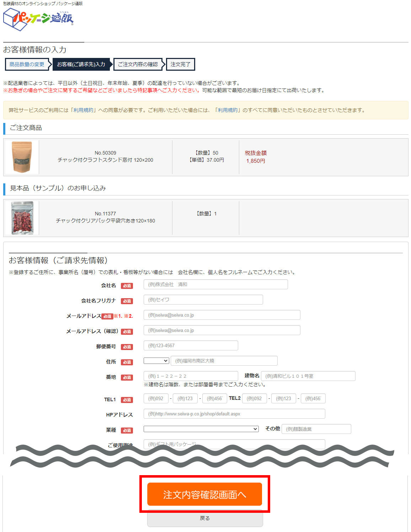Open the kraft stand pouch product thumbnail
Screen dimensions: 411x532
(22, 157)
